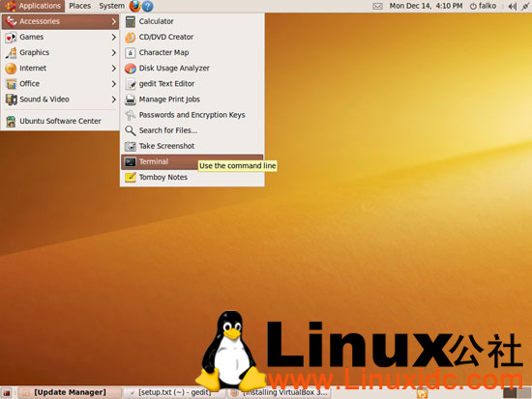Expand the Internet submenu arrow
The height and width of the screenshot is (399, 532).
(x=114, y=69)
